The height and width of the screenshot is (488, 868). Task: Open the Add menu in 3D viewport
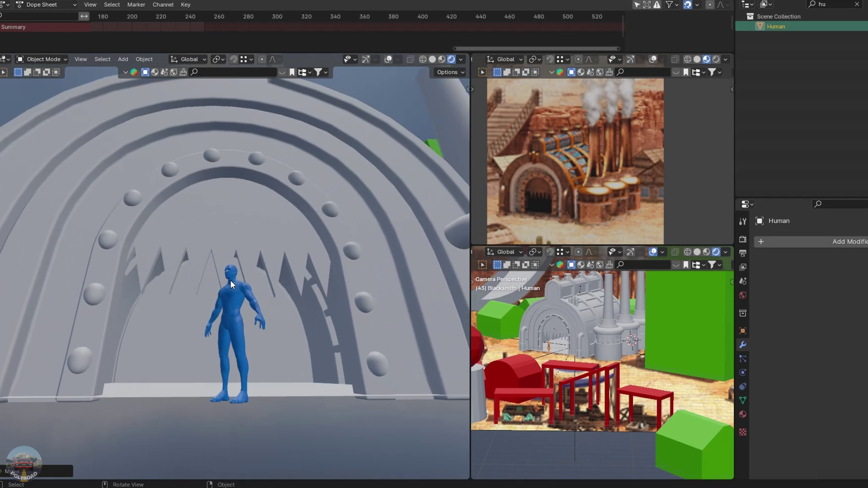[x=123, y=59]
